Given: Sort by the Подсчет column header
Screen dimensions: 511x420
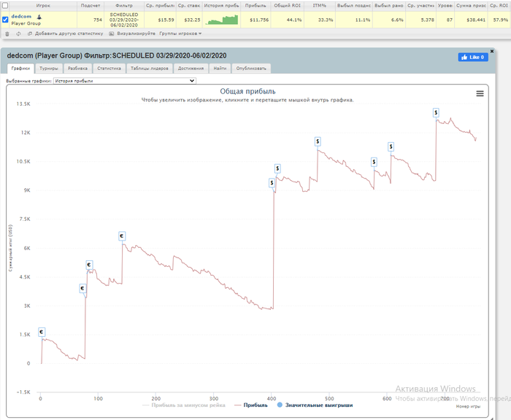Looking at the screenshot, I should [91, 6].
